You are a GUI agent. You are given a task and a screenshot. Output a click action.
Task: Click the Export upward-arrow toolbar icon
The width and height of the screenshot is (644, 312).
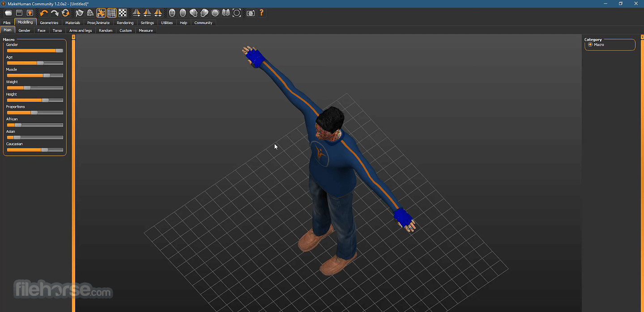tap(30, 13)
